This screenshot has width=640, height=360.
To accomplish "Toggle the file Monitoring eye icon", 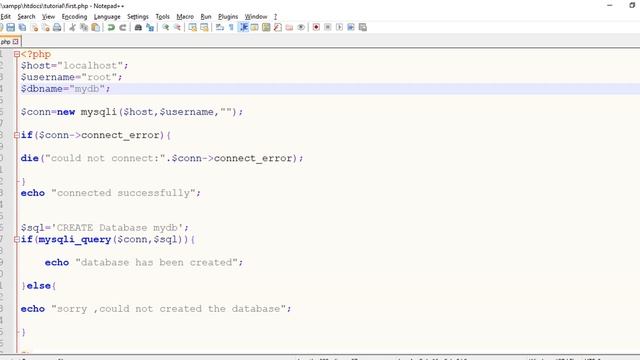I will (301, 27).
